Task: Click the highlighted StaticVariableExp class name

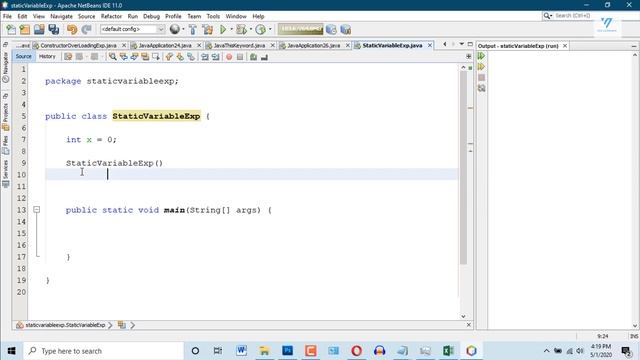Action: (156, 116)
